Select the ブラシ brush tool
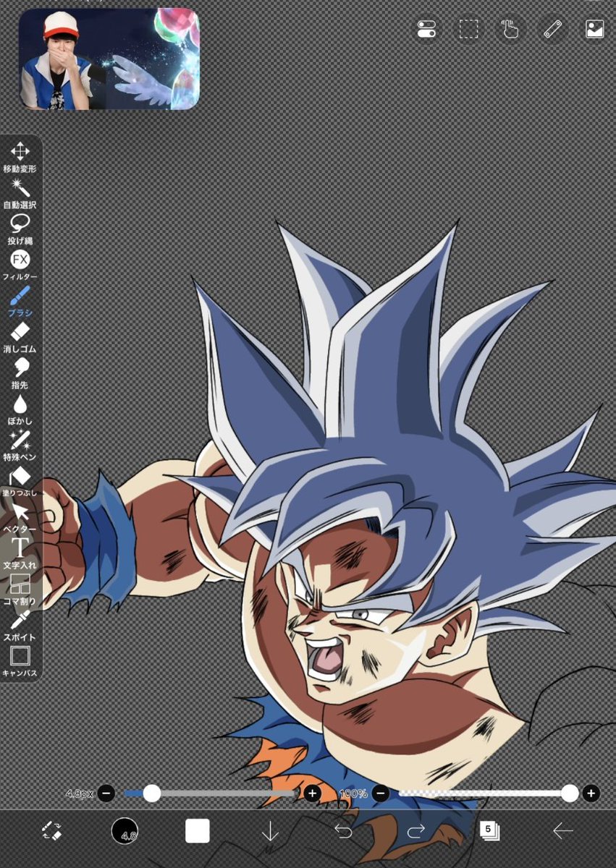 pos(20,302)
